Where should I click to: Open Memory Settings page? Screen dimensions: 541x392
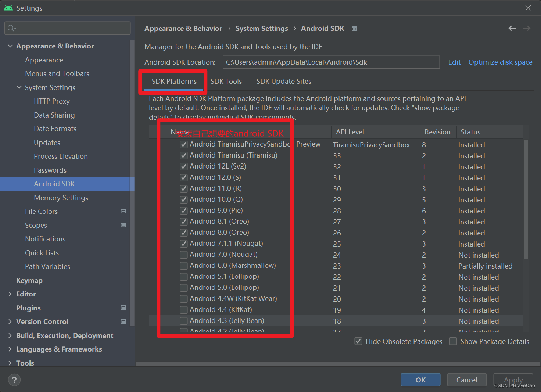[x=61, y=198]
